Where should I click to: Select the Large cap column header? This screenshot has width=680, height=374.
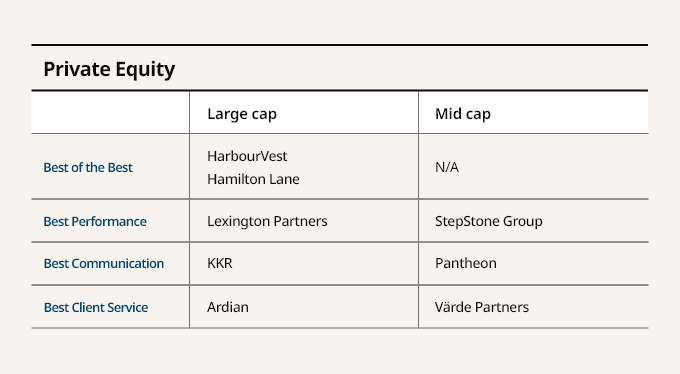242,114
